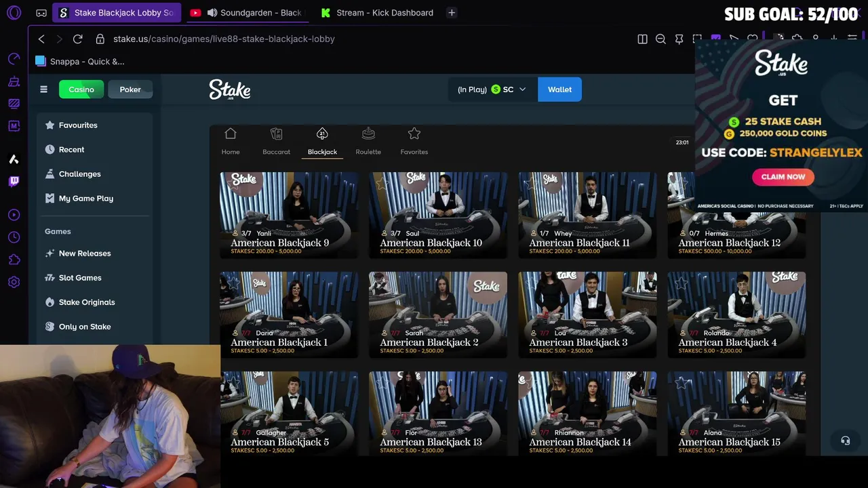Click the dark A icon in sidebar
The height and width of the screenshot is (488, 868).
(14, 159)
